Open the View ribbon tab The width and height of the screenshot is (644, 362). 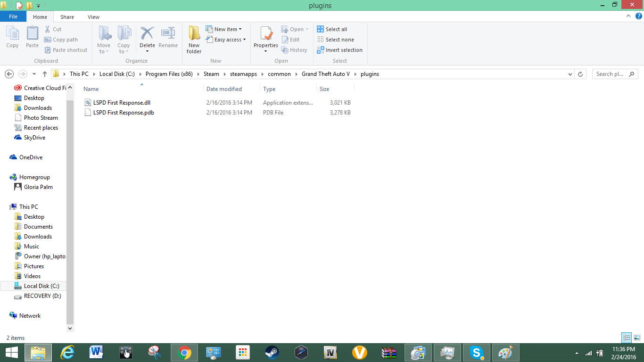(x=93, y=17)
